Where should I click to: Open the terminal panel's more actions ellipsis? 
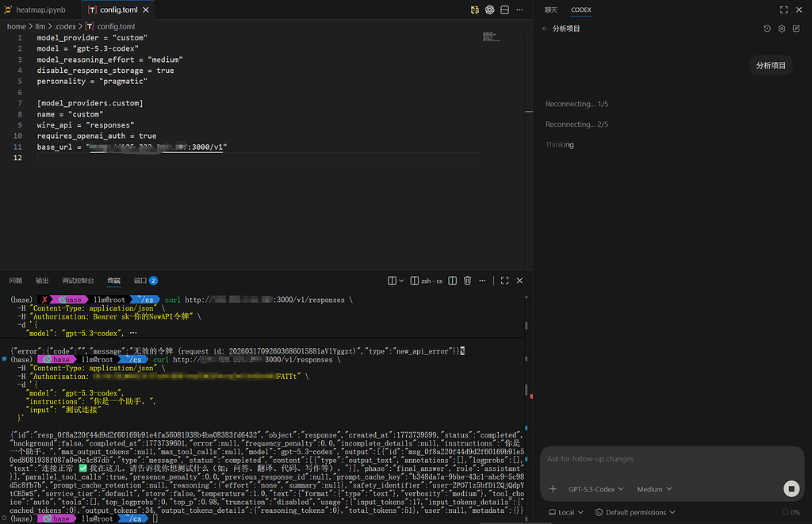[x=483, y=281]
